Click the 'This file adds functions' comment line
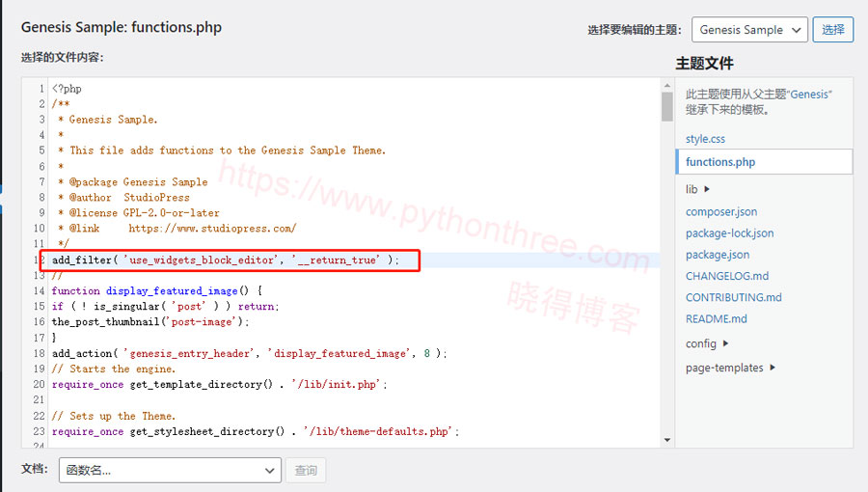This screenshot has height=492, width=868. [222, 150]
